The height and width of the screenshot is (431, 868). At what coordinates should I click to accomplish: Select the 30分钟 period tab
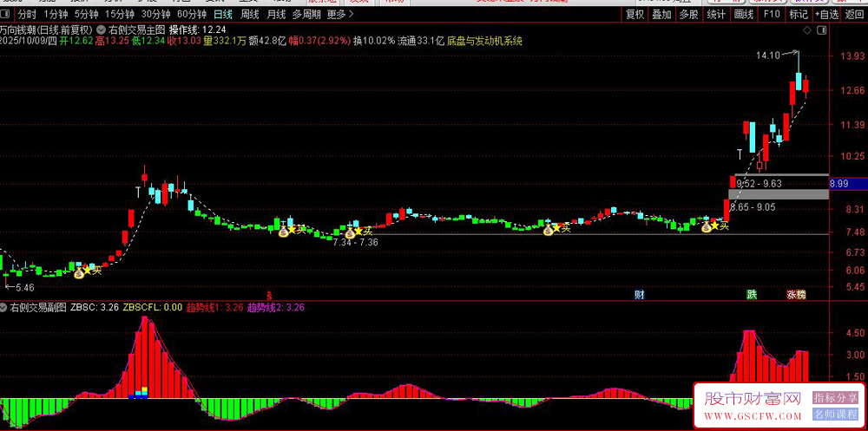point(155,15)
